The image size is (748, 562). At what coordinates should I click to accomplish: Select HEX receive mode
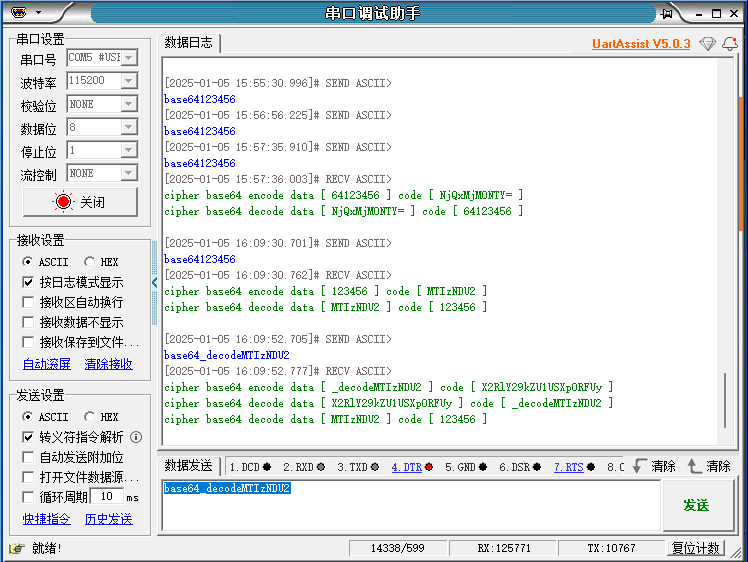point(89,262)
